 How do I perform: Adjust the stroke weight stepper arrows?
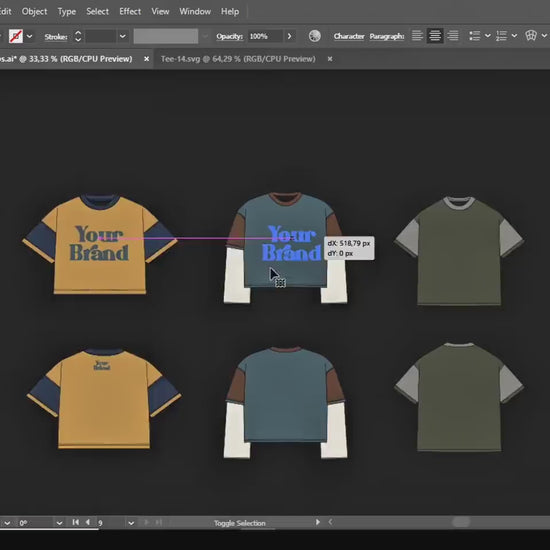pyautogui.click(x=78, y=36)
